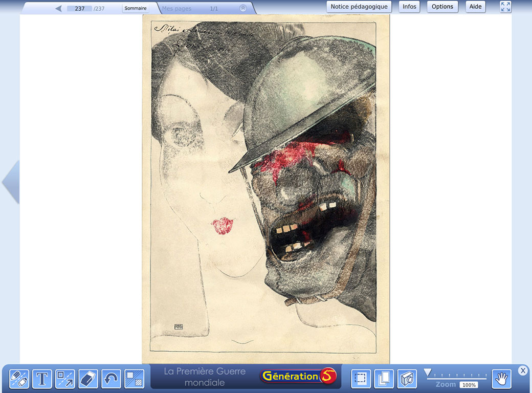Expand the Mes pages panel
532x393 pixels.
click(243, 8)
